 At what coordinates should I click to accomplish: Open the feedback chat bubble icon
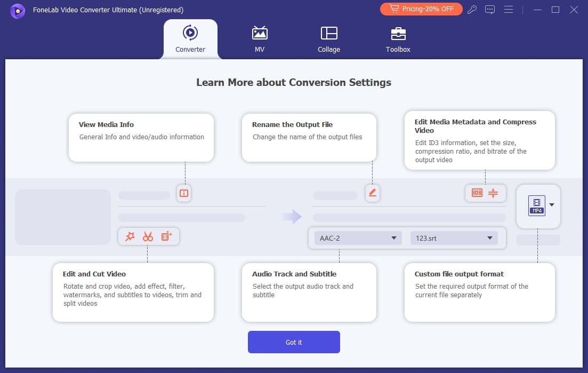pyautogui.click(x=490, y=10)
